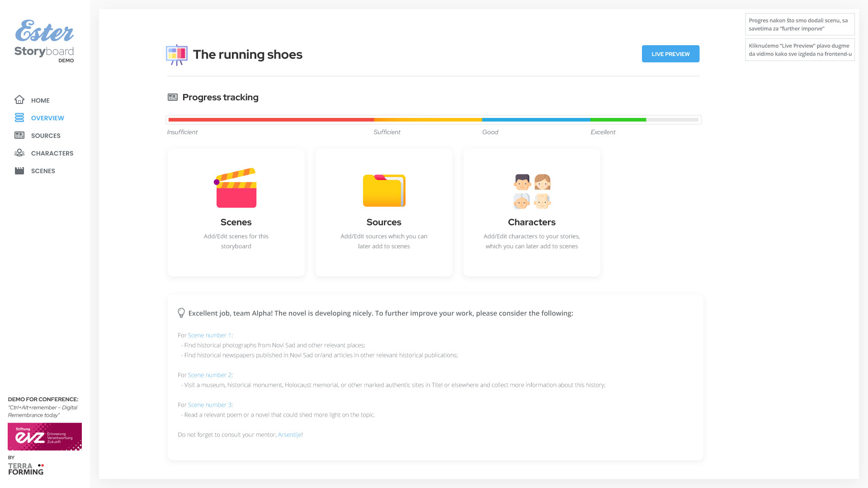Image resolution: width=868 pixels, height=488 pixels.
Task: Open the Scene number 1 link
Action: (209, 335)
